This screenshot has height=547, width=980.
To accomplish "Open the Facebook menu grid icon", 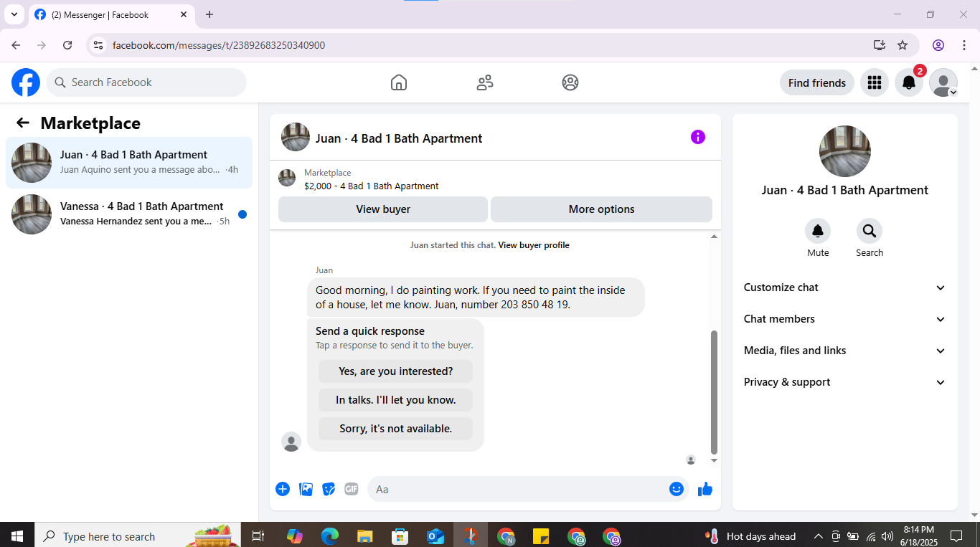I will [x=874, y=82].
